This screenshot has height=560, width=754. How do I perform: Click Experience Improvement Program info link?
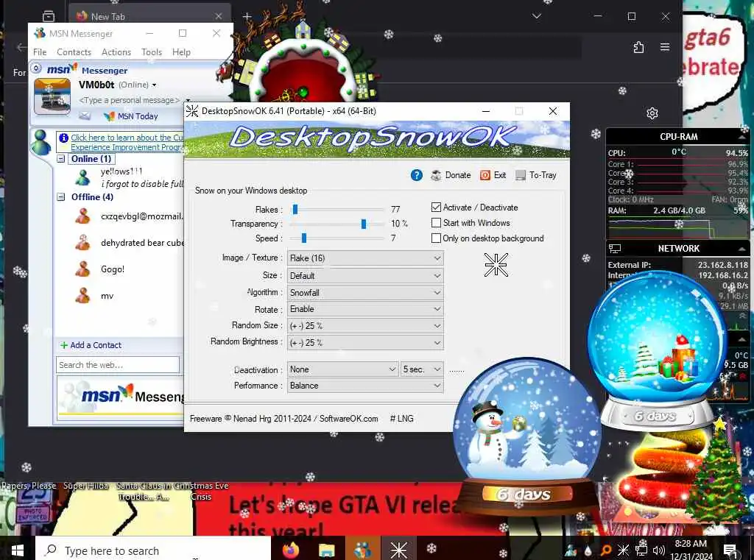click(127, 142)
